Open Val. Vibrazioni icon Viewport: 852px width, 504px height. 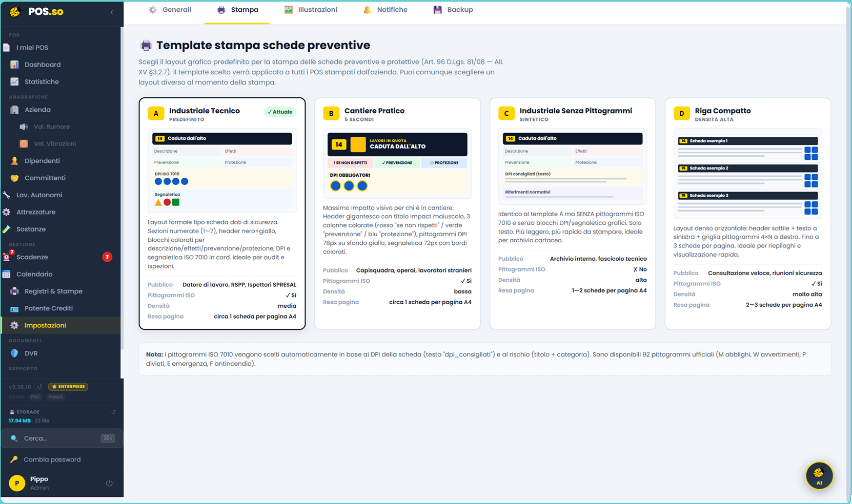[x=24, y=143]
